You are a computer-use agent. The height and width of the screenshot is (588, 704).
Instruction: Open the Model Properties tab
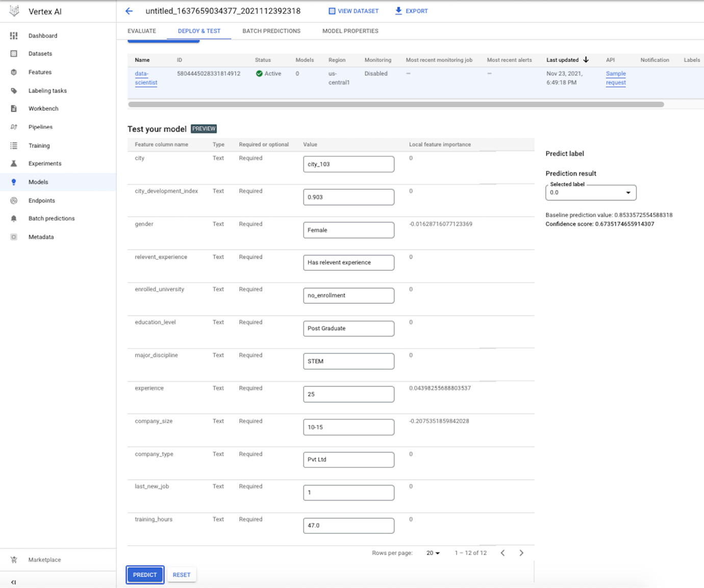point(350,31)
